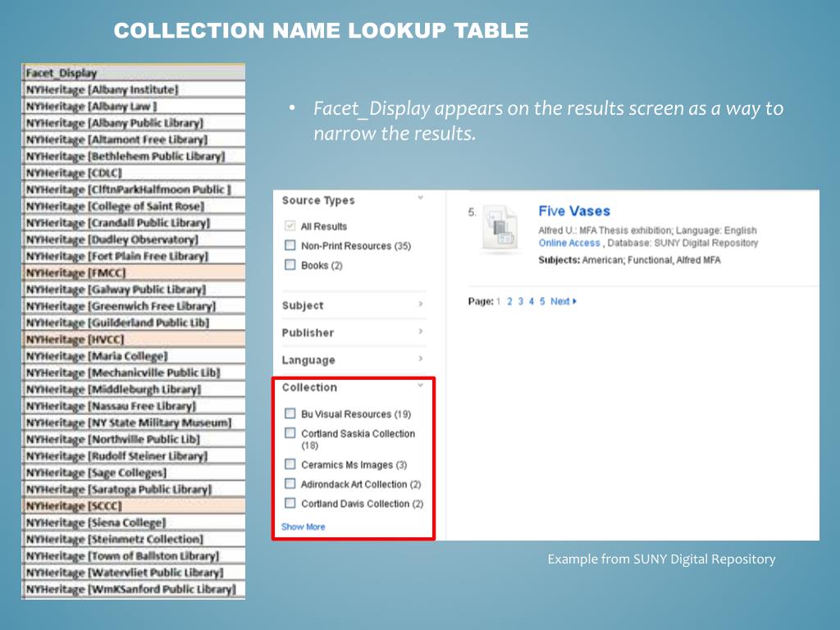Select the NYHeritage [CDLC] row
This screenshot has width=840, height=630.
coord(134,172)
